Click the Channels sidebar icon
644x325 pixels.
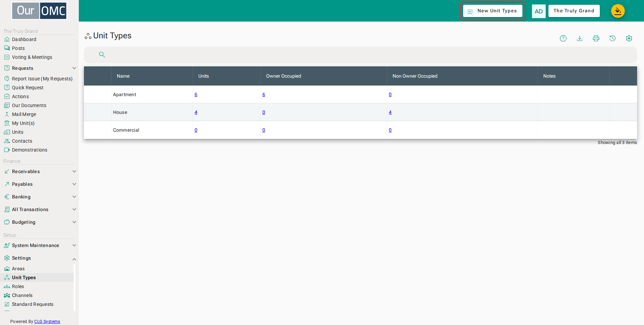tap(7, 295)
